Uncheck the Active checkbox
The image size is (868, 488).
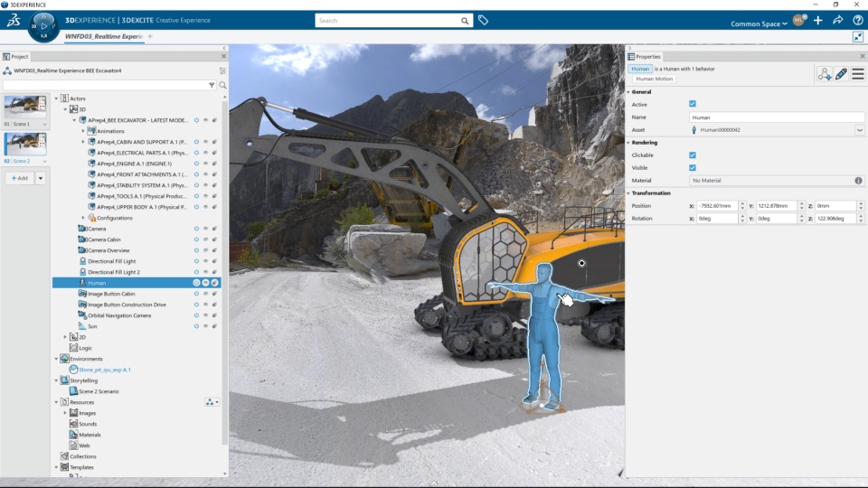point(693,104)
